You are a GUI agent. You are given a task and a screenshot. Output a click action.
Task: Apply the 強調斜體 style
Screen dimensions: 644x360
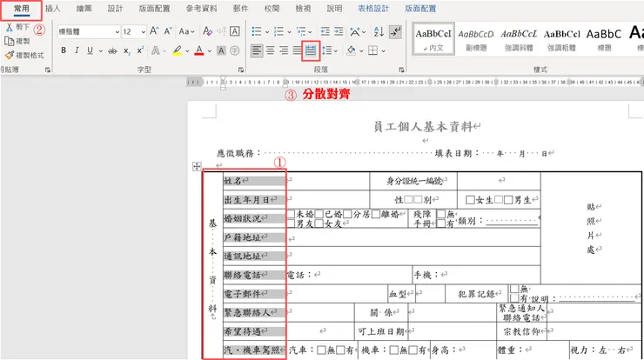[x=519, y=39]
